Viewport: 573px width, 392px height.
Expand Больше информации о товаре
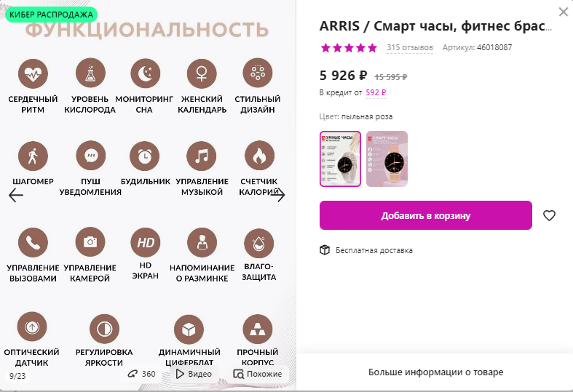435,372
